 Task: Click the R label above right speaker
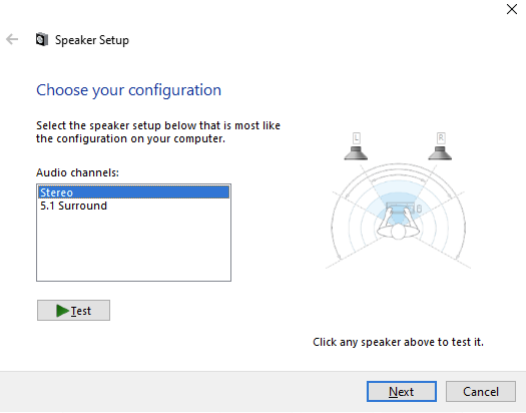(440, 138)
